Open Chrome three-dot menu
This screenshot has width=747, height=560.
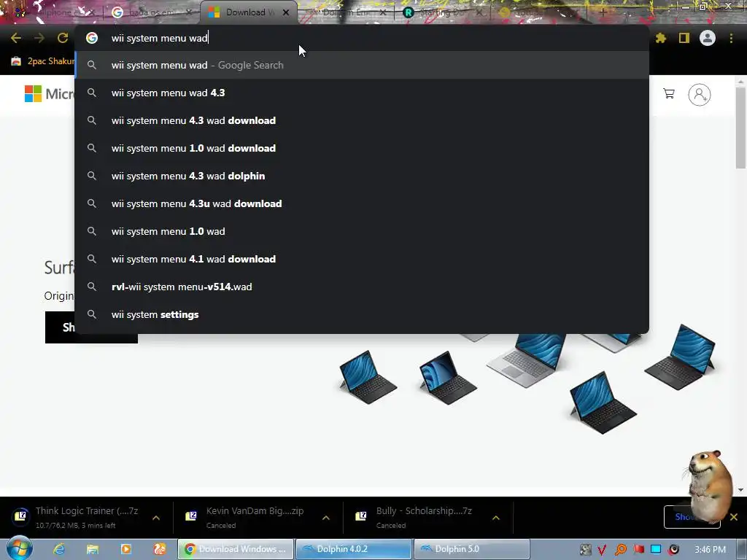(x=731, y=38)
